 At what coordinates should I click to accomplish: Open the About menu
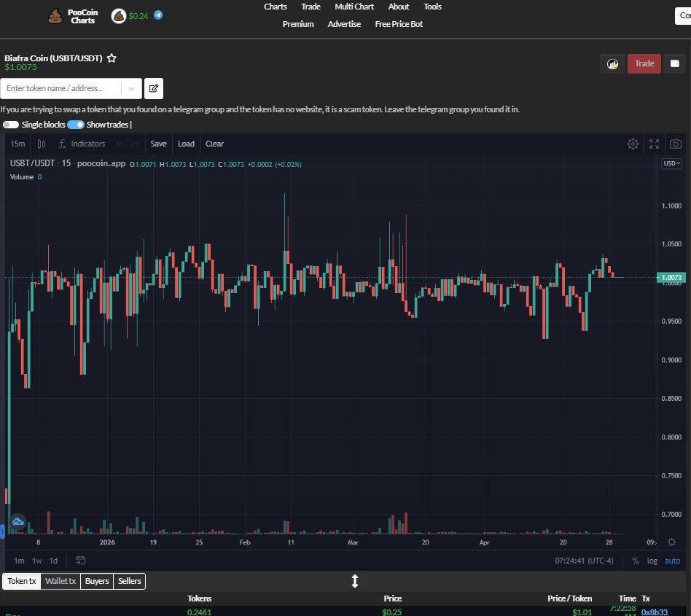399,7
